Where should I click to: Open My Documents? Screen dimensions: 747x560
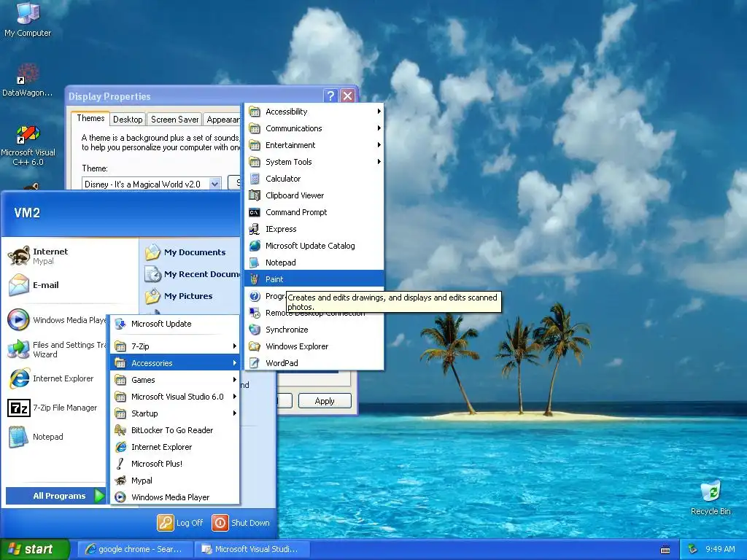(192, 252)
